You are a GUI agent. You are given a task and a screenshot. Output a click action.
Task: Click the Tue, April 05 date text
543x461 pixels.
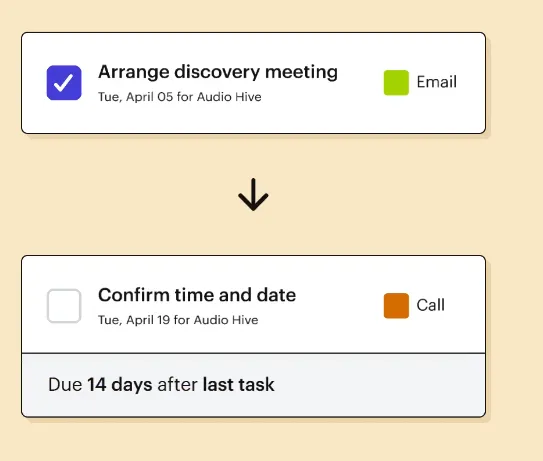tap(135, 97)
